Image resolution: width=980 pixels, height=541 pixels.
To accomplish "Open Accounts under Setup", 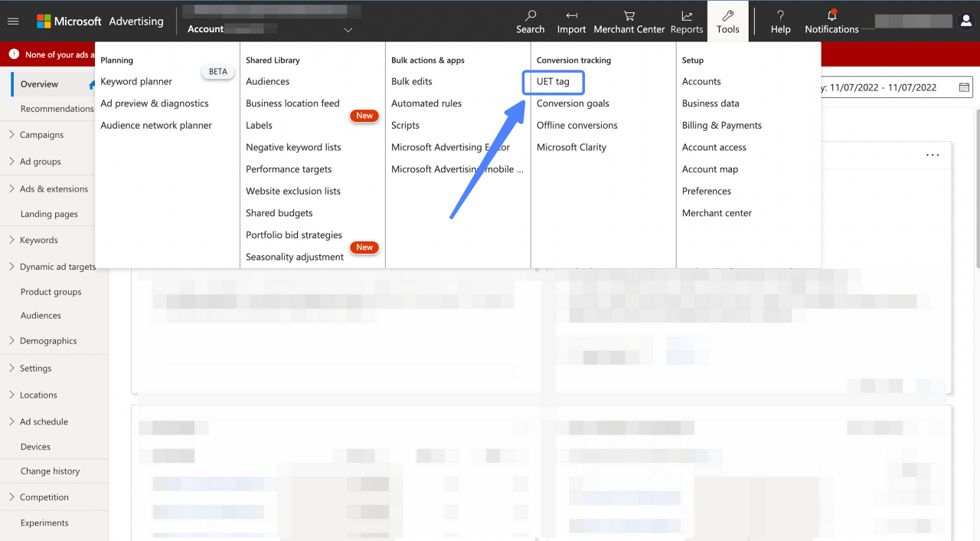I will click(701, 81).
